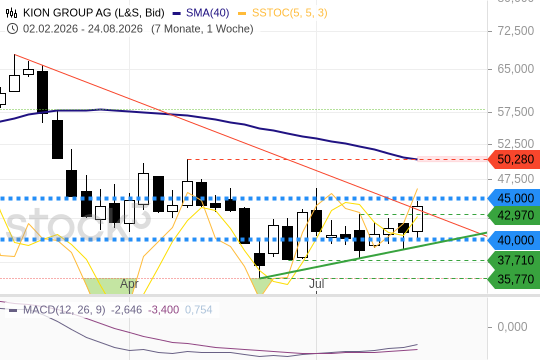The width and height of the screenshot is (540, 360).
Task: Click the 47,500 axis value
Action: tap(516, 179)
